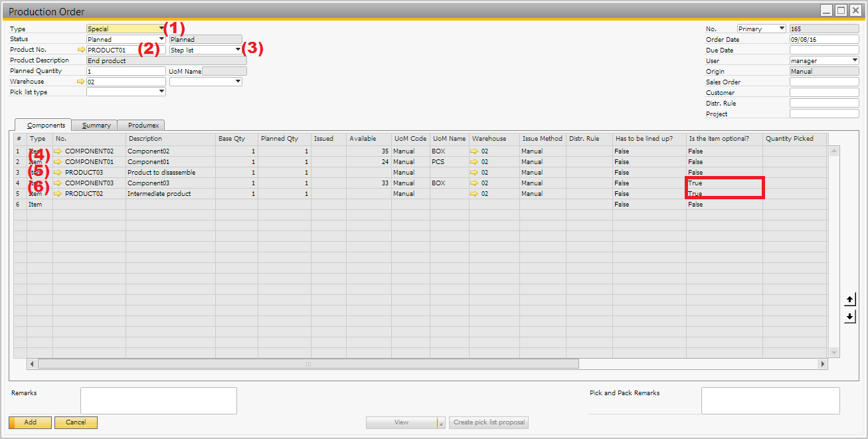Click the horizontal scrollbar under the grid
Screen dimensions: 868x439
[308, 364]
